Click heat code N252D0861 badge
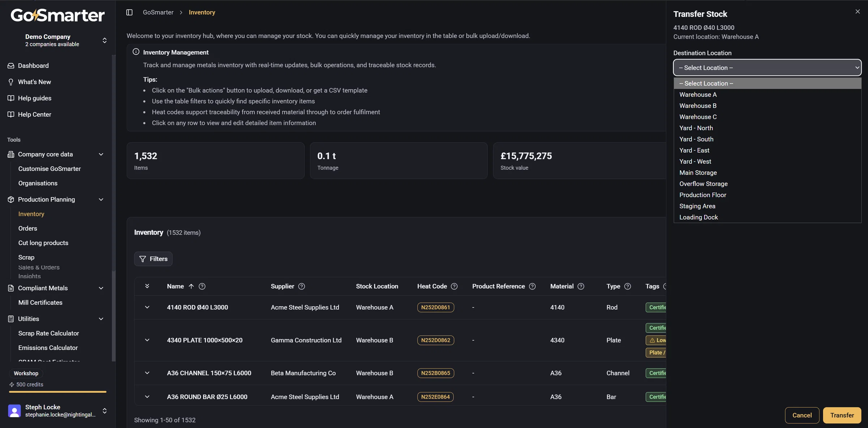 pyautogui.click(x=435, y=307)
